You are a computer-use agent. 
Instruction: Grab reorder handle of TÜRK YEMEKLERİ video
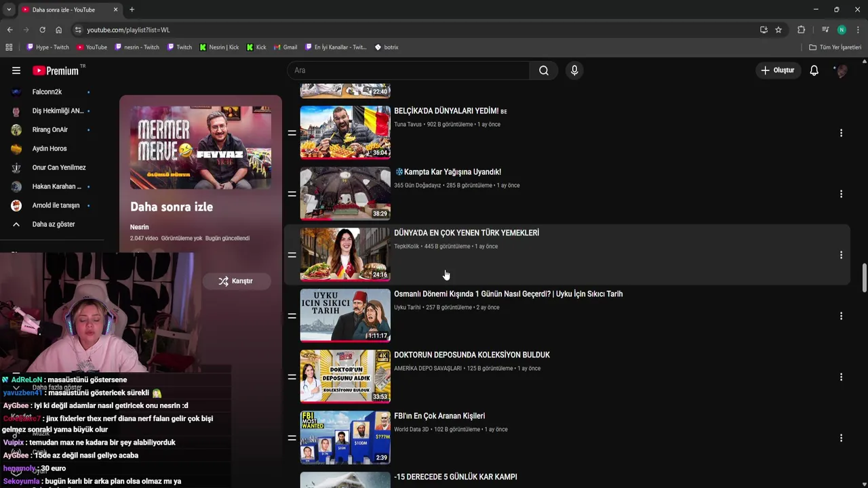(292, 255)
